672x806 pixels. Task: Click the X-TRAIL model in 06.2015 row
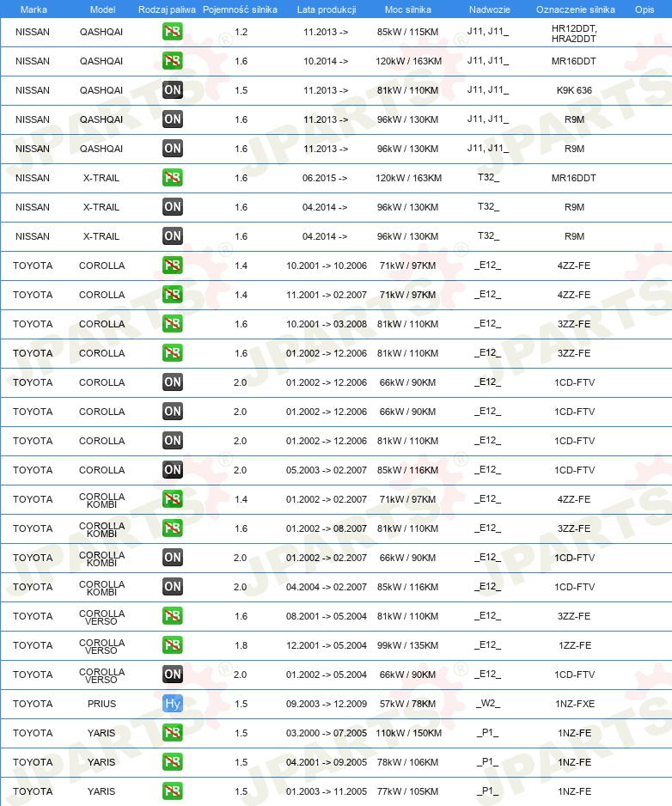(x=101, y=178)
